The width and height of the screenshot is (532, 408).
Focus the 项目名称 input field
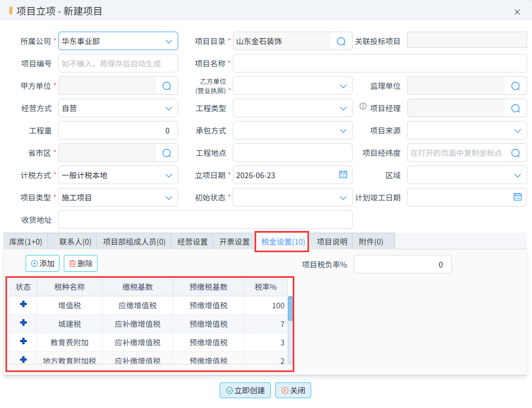[380, 64]
